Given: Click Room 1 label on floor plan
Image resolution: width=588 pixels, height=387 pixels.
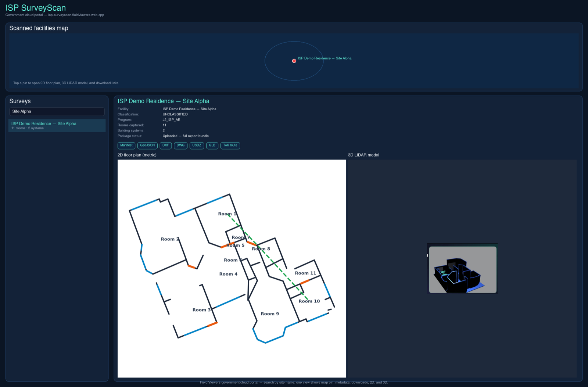Looking at the screenshot, I should coord(227,214).
